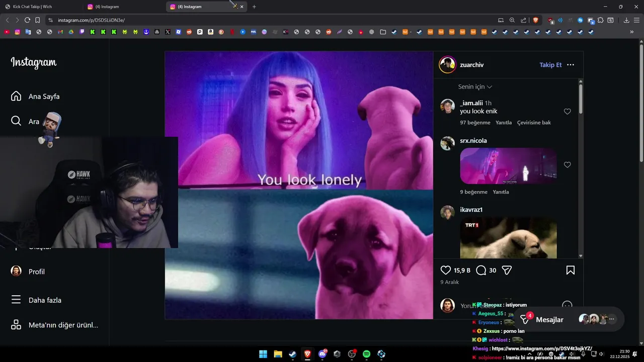Open zuarchiv avatar in post header
Screen dimensions: 644x362
tap(447, 65)
